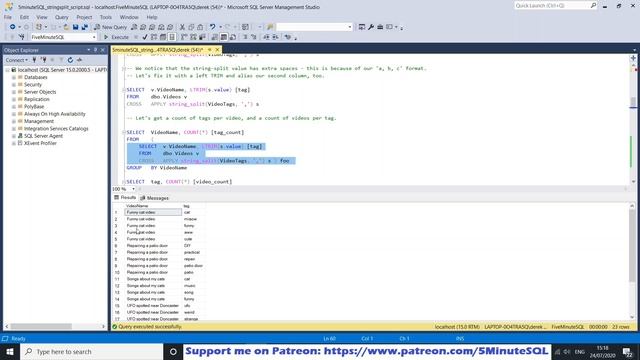Click the Quick Launch magnifier icon
The width and height of the screenshot is (640, 360).
click(593, 5)
